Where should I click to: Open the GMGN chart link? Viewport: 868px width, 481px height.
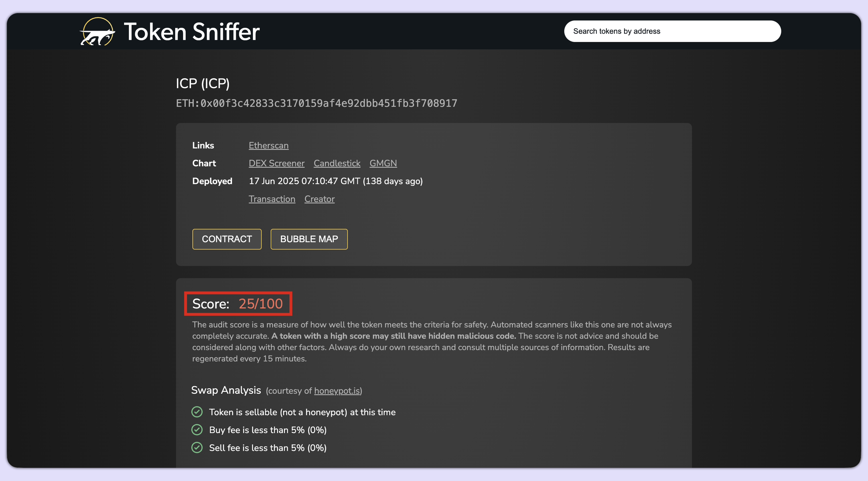[383, 163]
